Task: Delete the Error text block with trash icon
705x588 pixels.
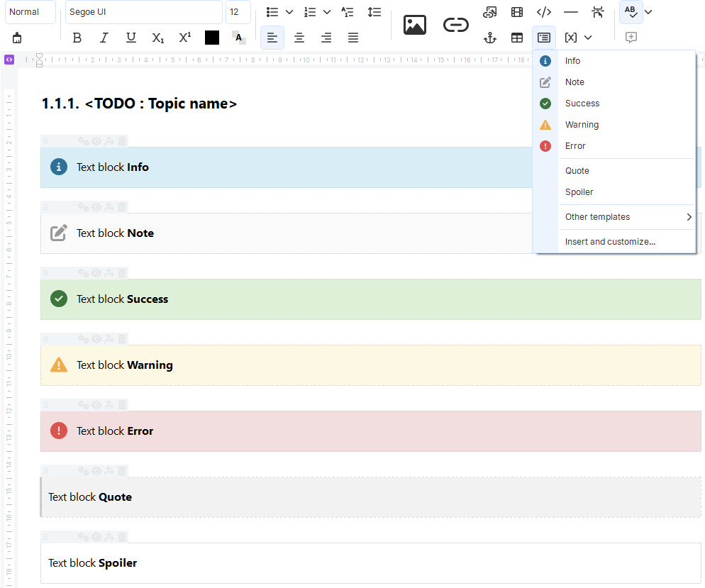Action: [122, 405]
